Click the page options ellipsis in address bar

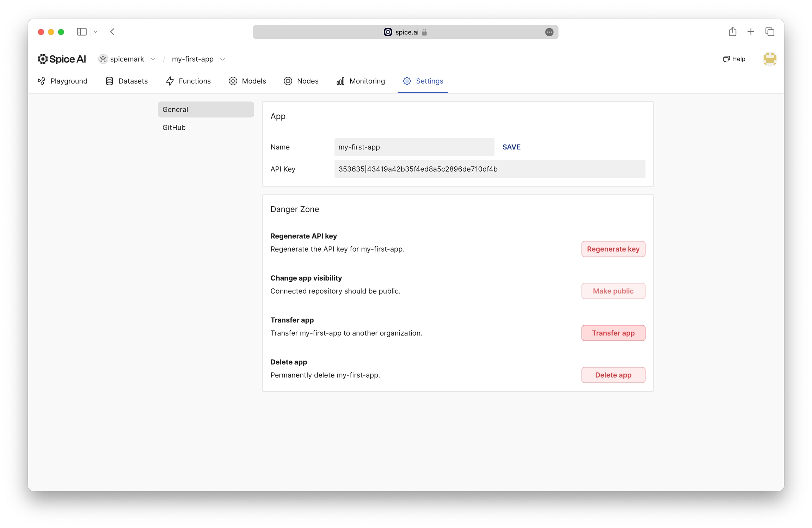(549, 32)
